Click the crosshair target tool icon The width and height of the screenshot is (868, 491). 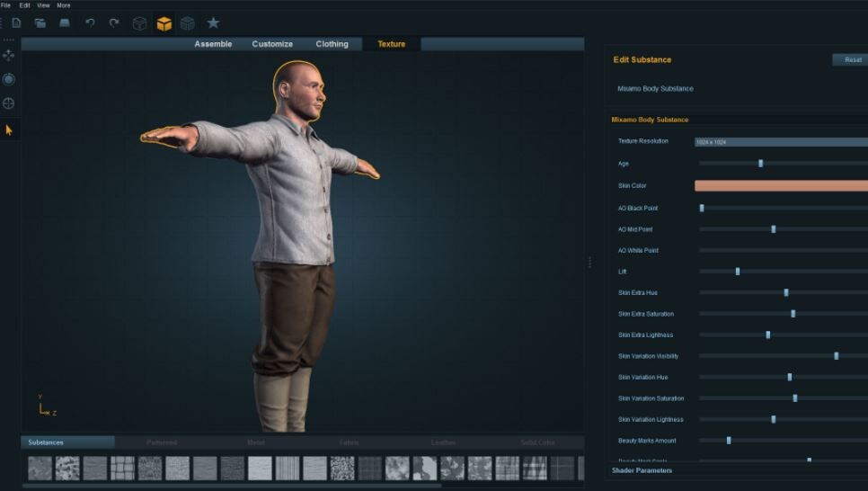tap(8, 103)
